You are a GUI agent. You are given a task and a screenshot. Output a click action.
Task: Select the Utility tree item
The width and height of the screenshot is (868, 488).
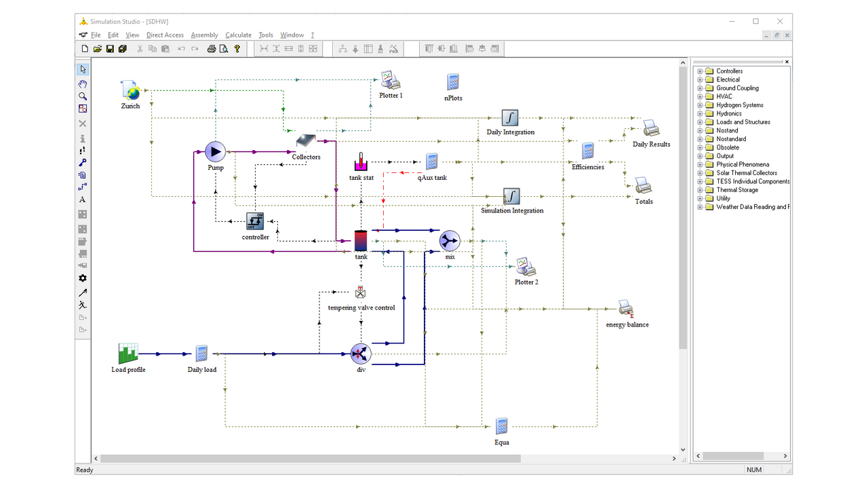click(x=724, y=198)
